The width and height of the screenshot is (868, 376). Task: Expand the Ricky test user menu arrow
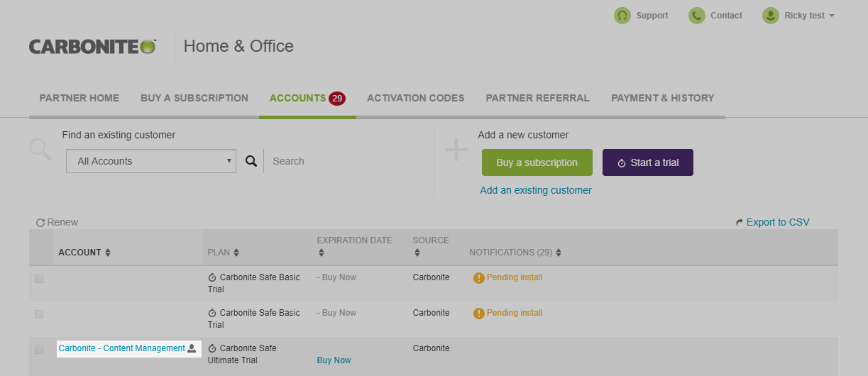coord(832,16)
